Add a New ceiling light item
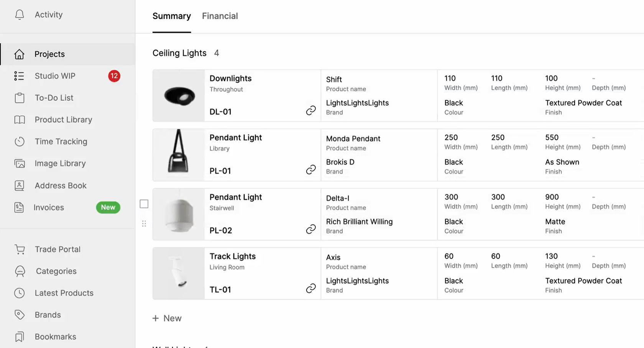644x348 pixels. 167,318
